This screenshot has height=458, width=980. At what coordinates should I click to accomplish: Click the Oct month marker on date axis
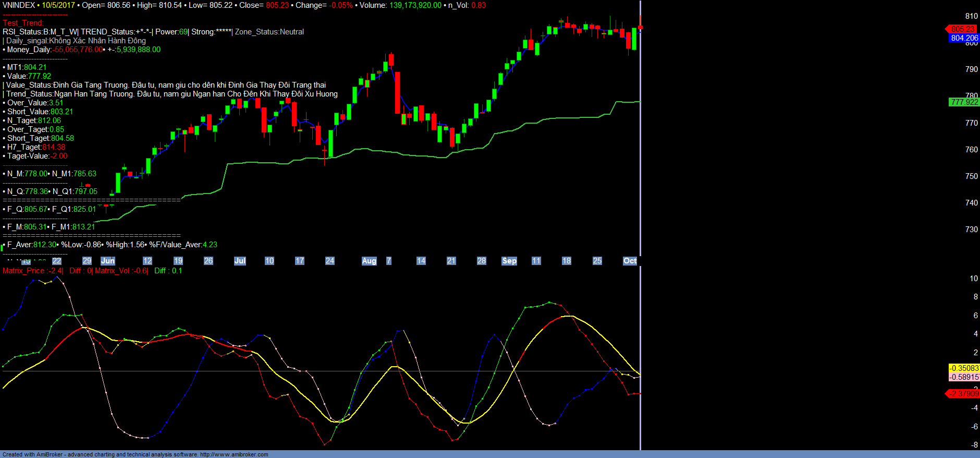coord(630,261)
